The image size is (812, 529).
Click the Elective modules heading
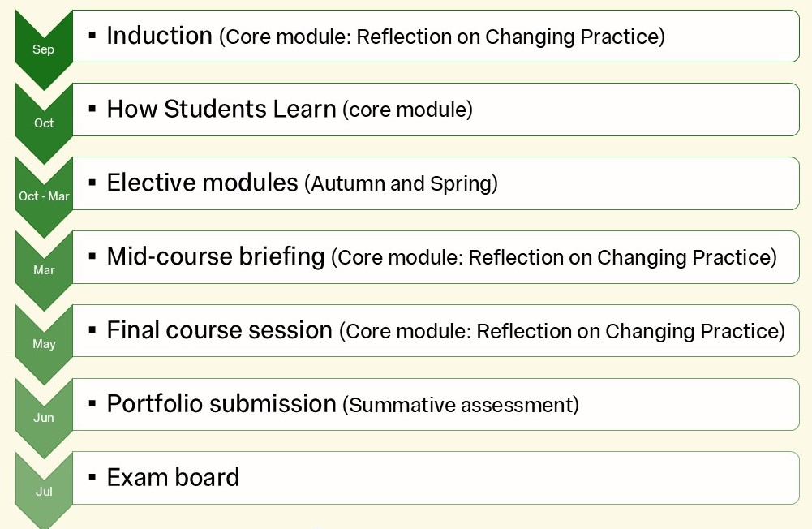pyautogui.click(x=202, y=183)
